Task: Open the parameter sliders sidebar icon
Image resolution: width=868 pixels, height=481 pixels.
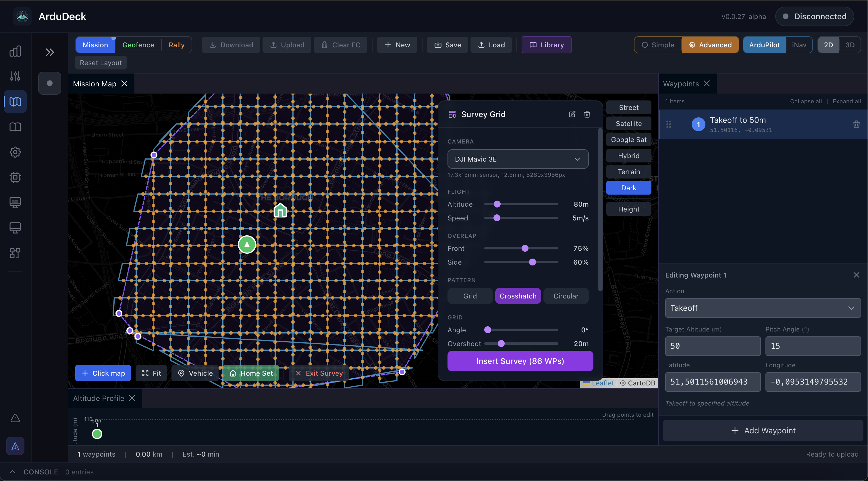Action: (15, 76)
